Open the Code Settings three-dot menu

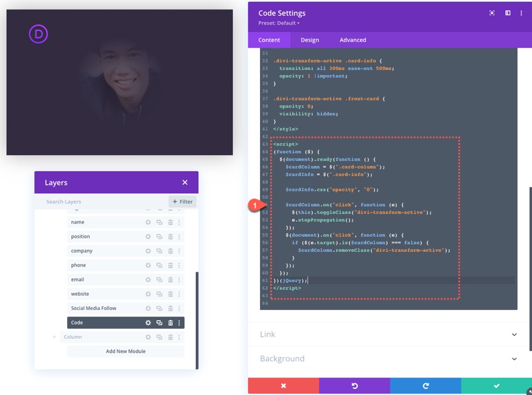[x=521, y=12]
